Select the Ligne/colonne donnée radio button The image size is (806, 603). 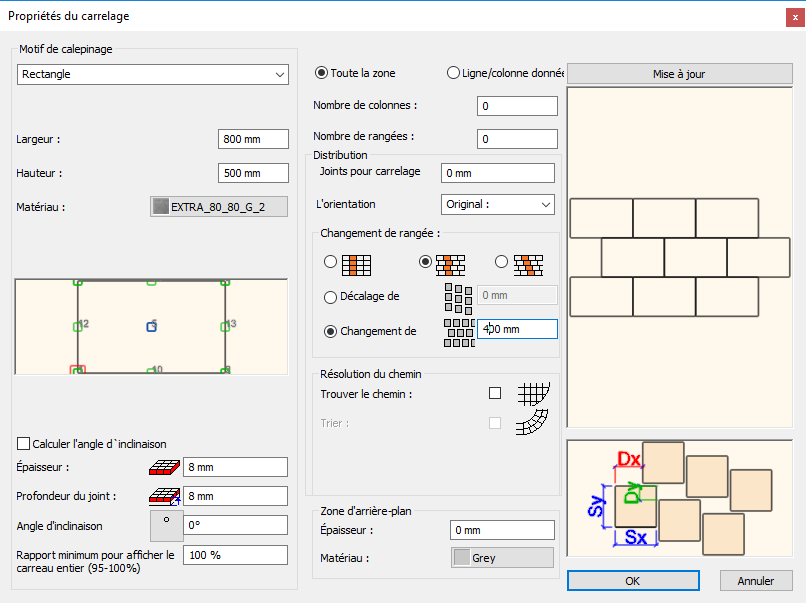click(453, 73)
